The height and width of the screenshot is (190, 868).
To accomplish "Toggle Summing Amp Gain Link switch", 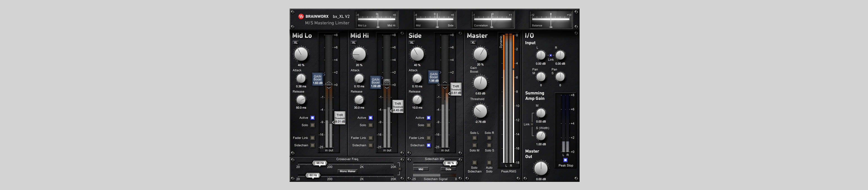I will point(532,124).
